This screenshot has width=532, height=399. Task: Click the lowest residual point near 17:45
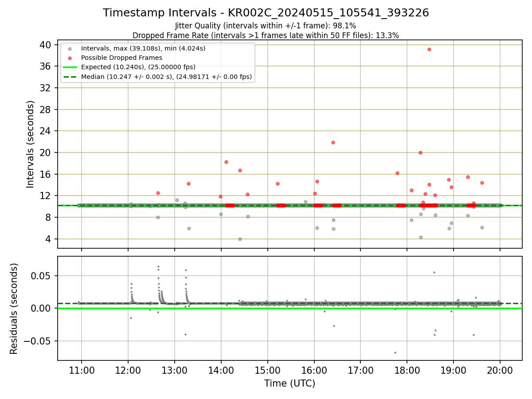point(395,352)
